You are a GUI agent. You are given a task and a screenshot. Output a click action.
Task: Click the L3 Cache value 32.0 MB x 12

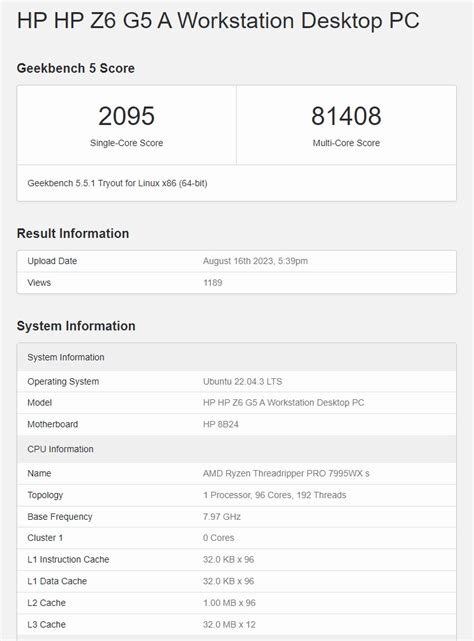(x=229, y=624)
